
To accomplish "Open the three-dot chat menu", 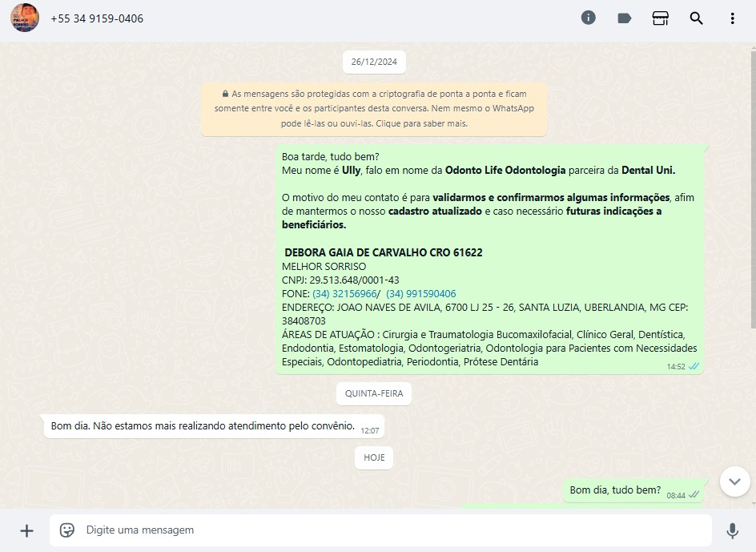I will [732, 18].
